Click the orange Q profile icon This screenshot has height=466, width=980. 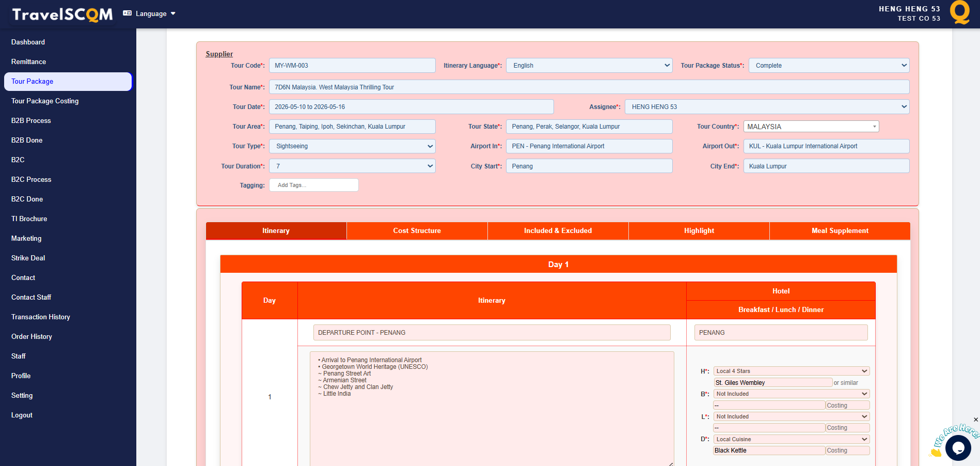(959, 13)
